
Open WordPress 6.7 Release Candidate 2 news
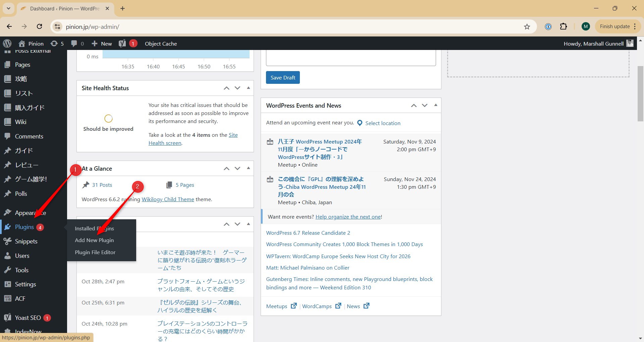point(308,233)
